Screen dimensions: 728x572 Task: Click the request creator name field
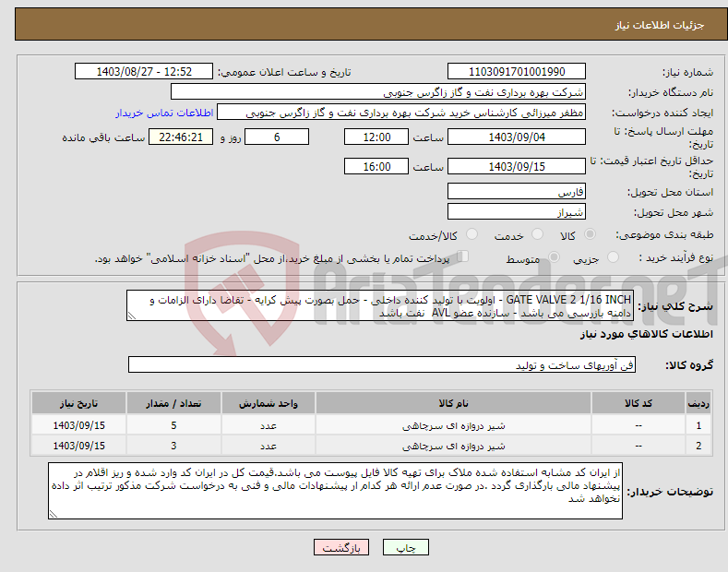click(401, 113)
